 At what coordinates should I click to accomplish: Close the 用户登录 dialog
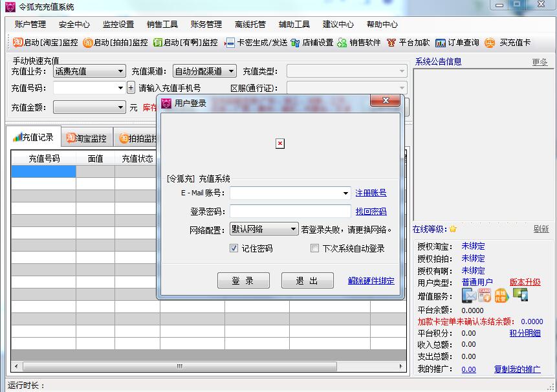point(386,100)
